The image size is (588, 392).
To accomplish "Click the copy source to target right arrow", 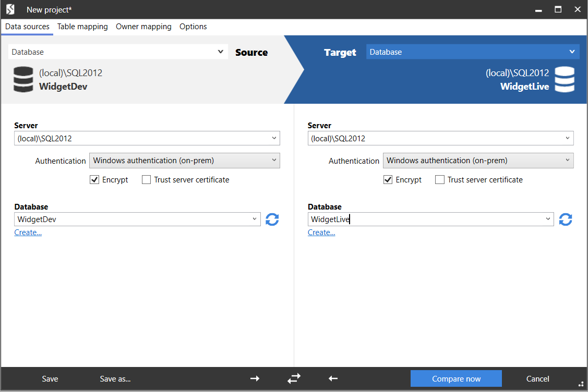I will [x=255, y=378].
